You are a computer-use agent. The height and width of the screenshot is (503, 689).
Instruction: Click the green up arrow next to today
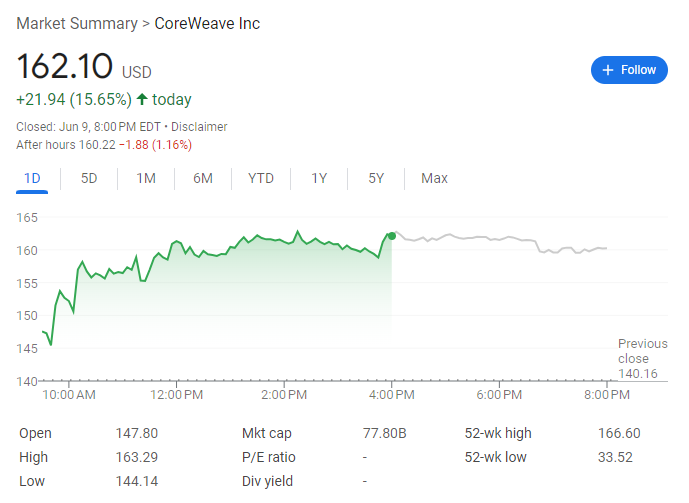(141, 99)
